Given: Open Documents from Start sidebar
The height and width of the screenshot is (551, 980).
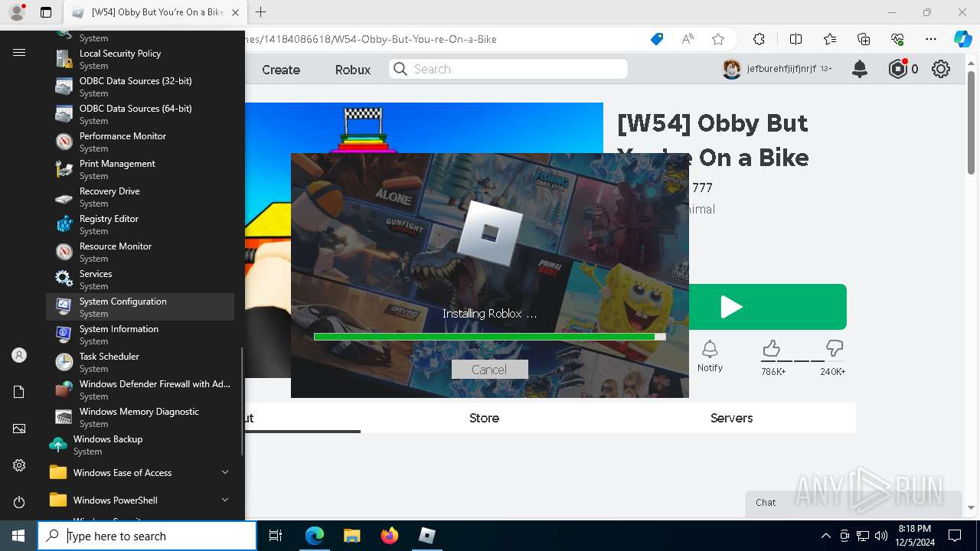Looking at the screenshot, I should 19,392.
